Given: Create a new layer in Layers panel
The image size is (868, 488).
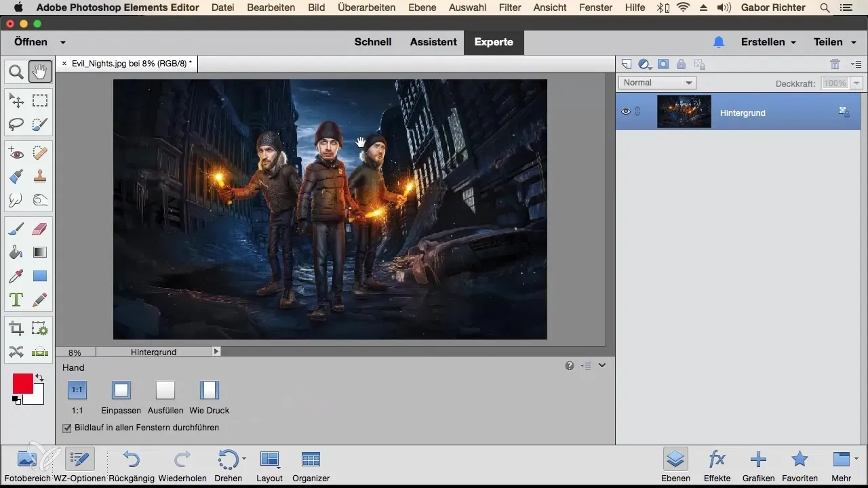Looking at the screenshot, I should click(627, 64).
